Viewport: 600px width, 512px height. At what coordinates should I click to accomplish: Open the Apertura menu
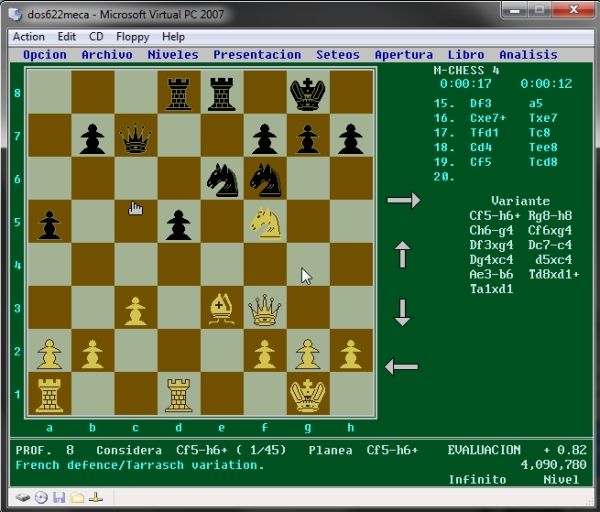coord(404,55)
